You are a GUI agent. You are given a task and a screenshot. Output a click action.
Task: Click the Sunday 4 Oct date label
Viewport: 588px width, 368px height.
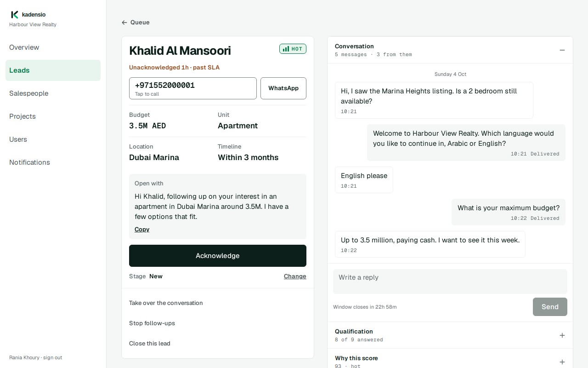coord(450,74)
